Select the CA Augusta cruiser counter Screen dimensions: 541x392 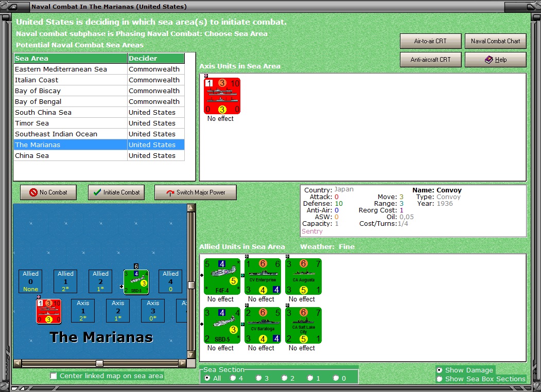tap(303, 276)
